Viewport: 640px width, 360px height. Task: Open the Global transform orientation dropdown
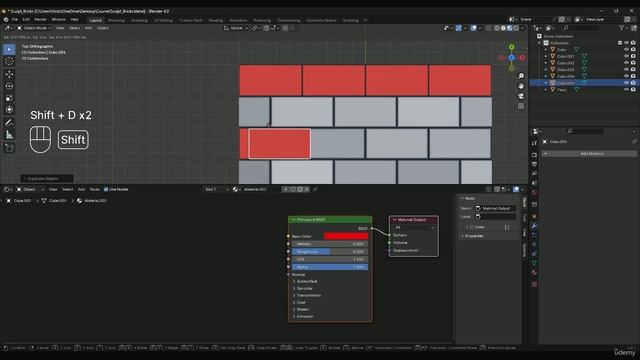(236, 28)
